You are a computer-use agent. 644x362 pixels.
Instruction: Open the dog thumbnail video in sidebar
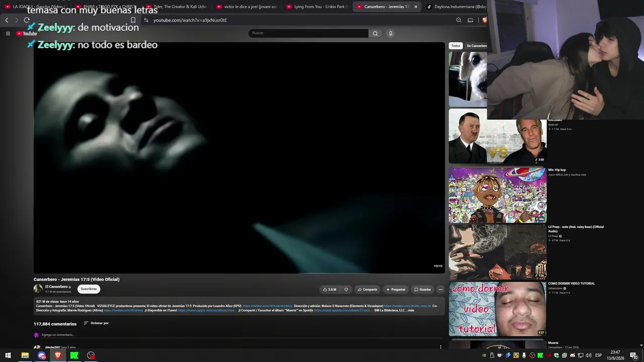pos(468,79)
